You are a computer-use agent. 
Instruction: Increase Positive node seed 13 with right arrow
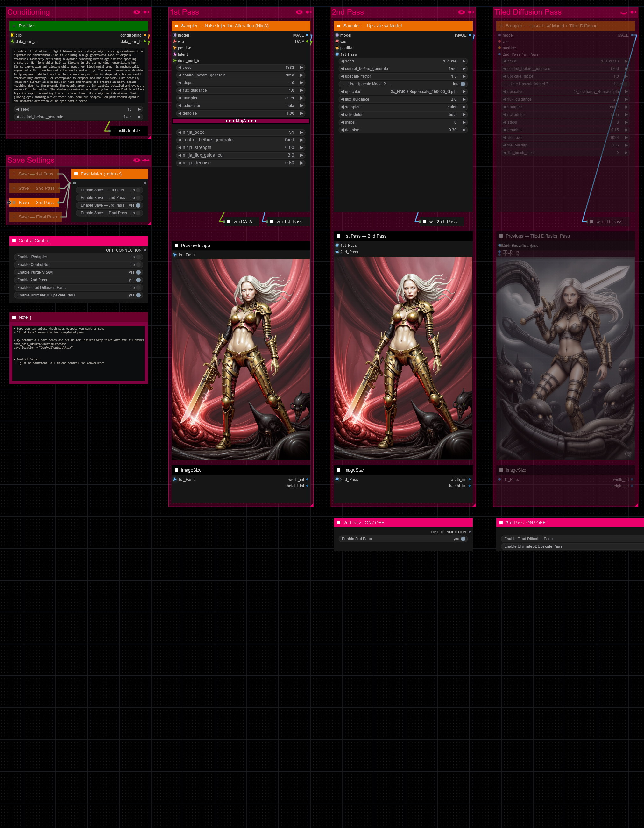click(139, 109)
